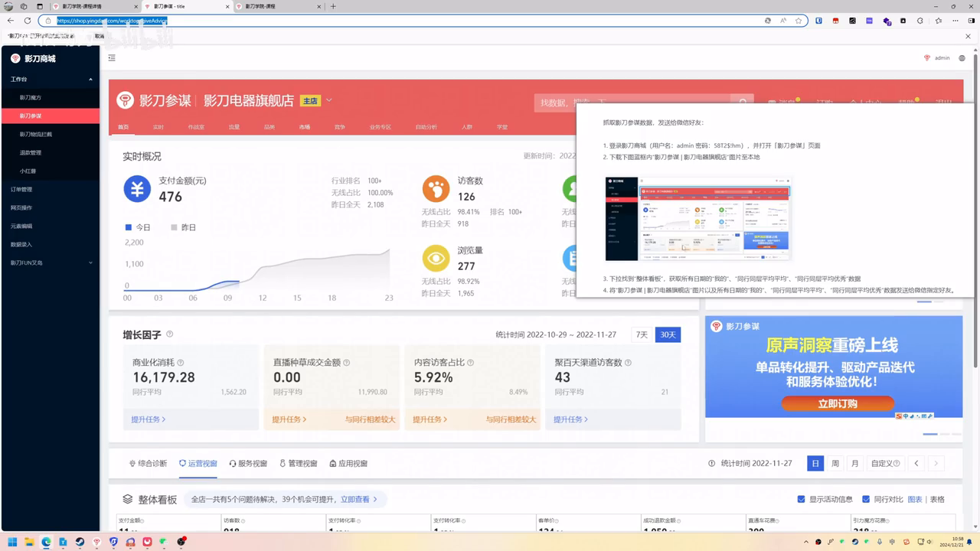This screenshot has height=551, width=980.
Task: Open 退款管理 sidebar item
Action: click(50, 152)
